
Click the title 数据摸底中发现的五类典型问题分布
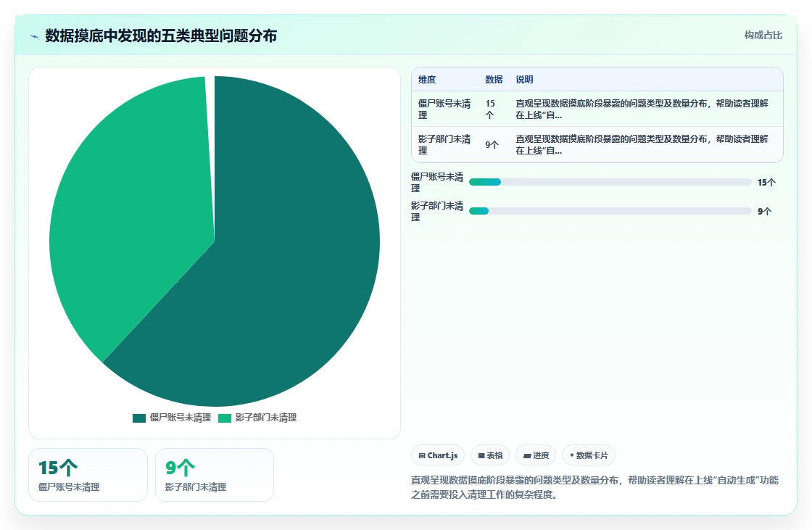161,36
